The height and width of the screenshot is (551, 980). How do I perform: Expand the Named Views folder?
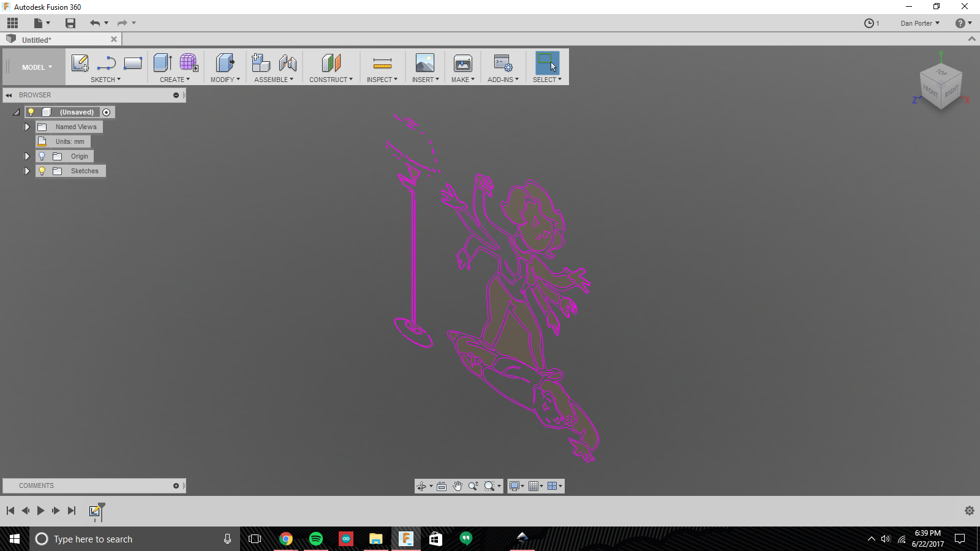tap(27, 127)
